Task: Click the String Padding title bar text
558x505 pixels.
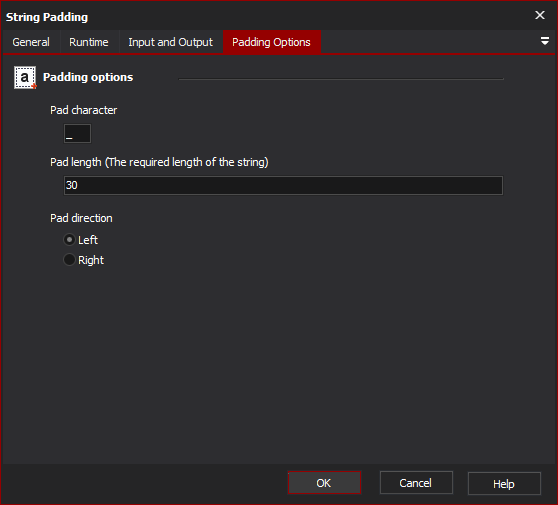Action: (47, 17)
